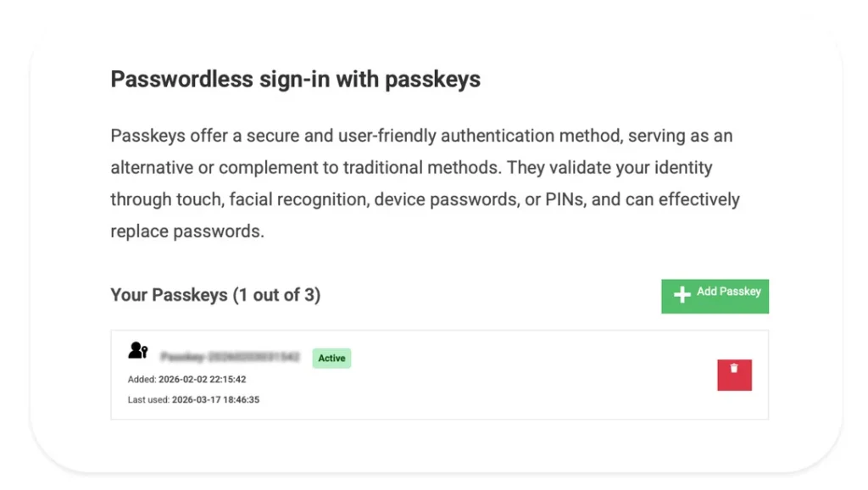Select the Passwordless sign-in with passkeys heading
Viewport: 868px width, 490px height.
[294, 79]
